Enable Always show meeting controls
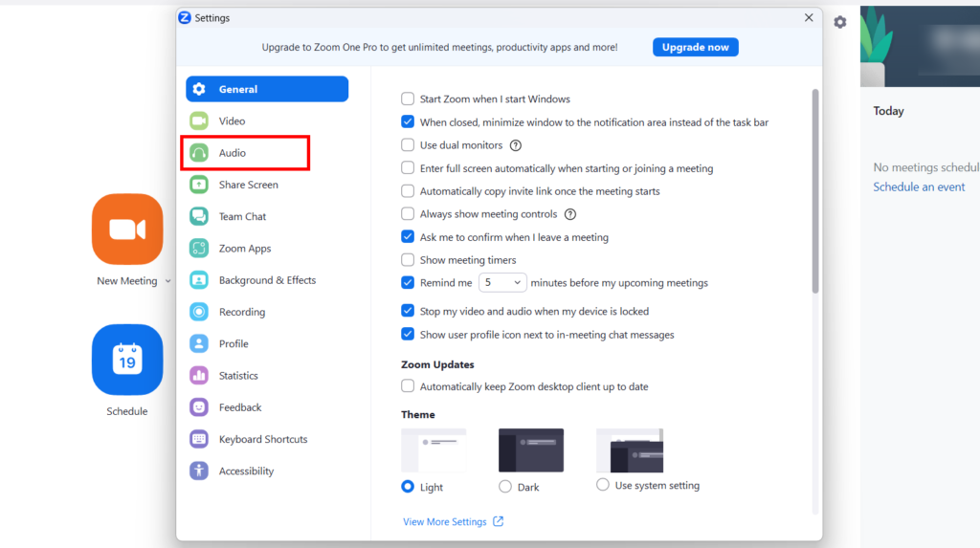Viewport: 980px width, 548px height. coord(408,213)
